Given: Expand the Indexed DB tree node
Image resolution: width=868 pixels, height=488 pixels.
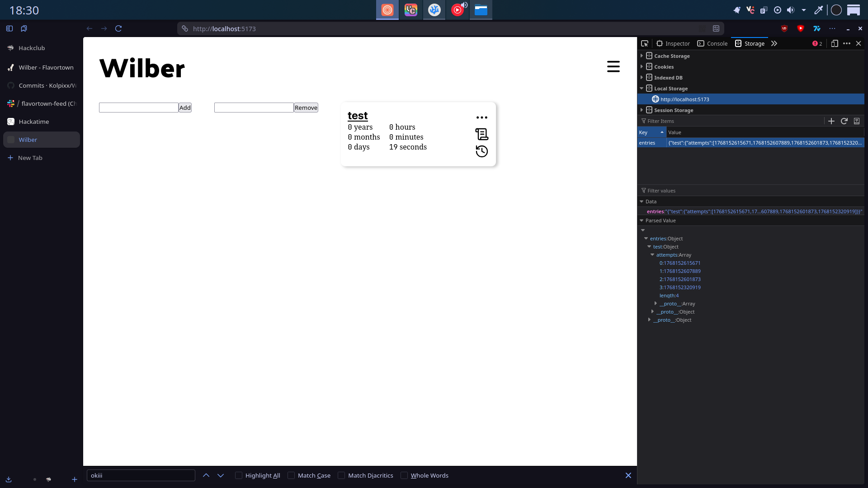Looking at the screenshot, I should pyautogui.click(x=642, y=78).
